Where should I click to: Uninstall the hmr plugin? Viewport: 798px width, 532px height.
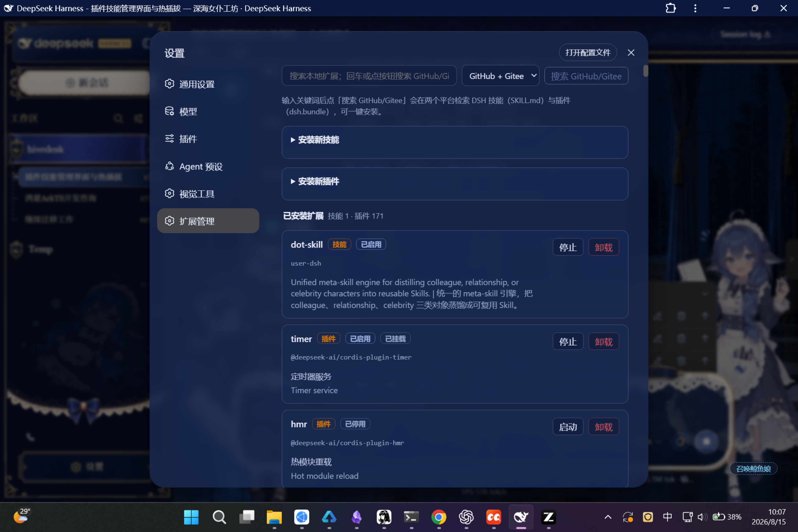point(604,427)
